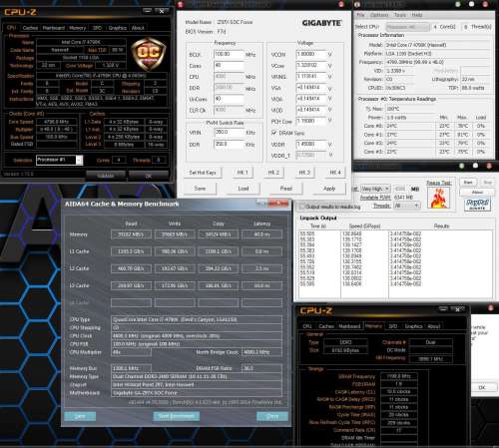The image size is (499, 448).
Task: Click the CPU-Z logo in top window
Action: [x=20, y=12]
